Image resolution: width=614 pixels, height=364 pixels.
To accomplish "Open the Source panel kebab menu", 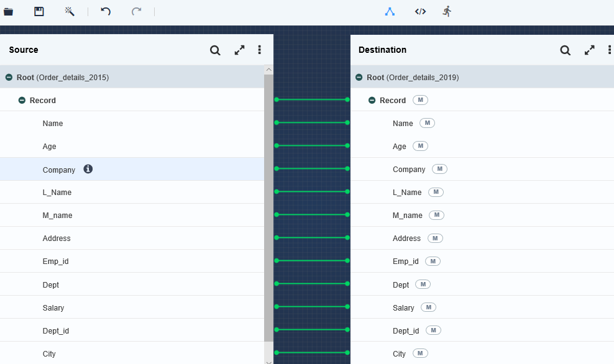I will [x=260, y=50].
